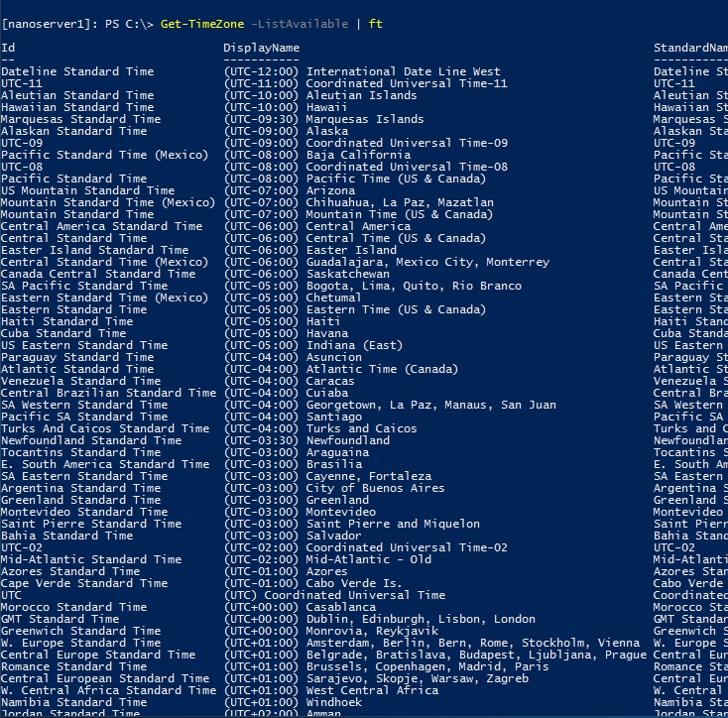The image size is (728, 718).
Task: Click the Get-TimeZone command text
Action: click(x=202, y=24)
